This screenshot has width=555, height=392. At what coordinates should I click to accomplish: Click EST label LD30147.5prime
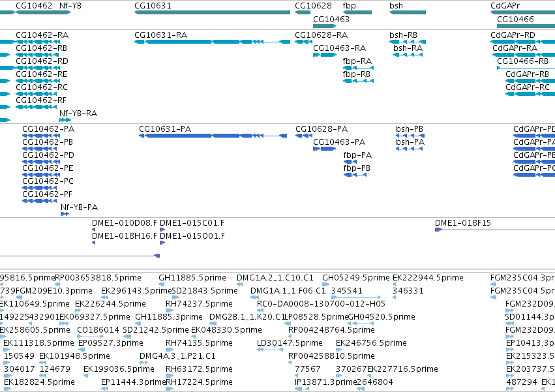(290, 343)
